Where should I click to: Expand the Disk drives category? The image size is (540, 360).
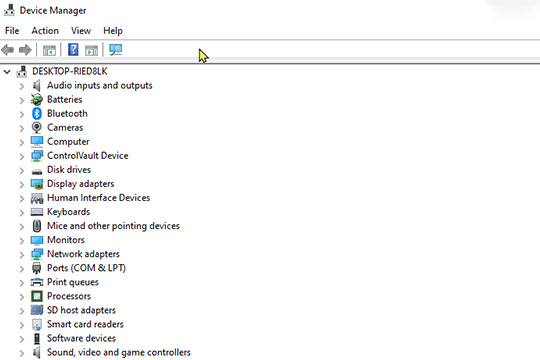[x=22, y=171]
